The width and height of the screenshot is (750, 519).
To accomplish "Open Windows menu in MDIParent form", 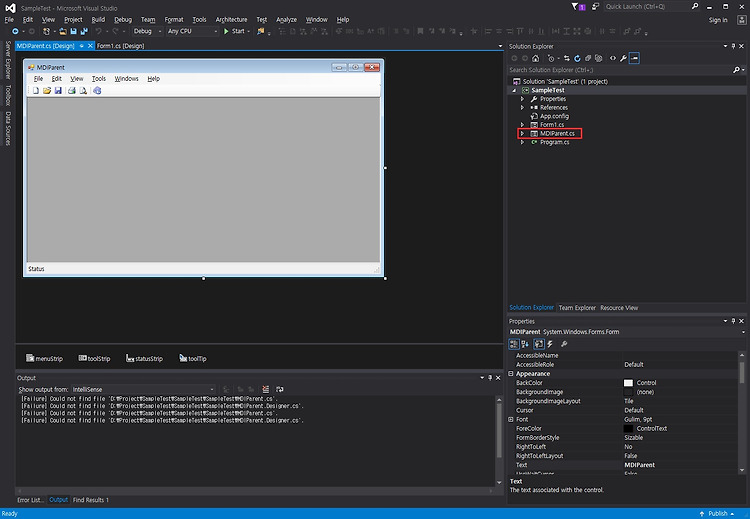I will tap(126, 78).
